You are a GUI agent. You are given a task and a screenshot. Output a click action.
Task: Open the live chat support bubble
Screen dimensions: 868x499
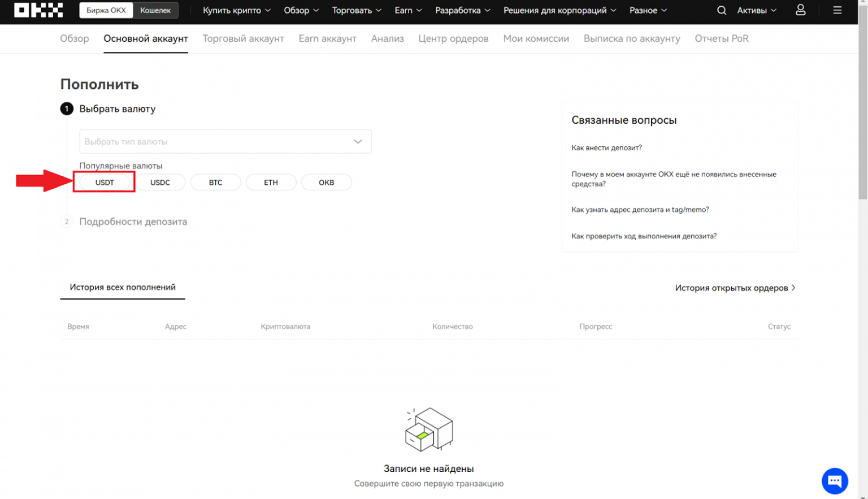834,481
